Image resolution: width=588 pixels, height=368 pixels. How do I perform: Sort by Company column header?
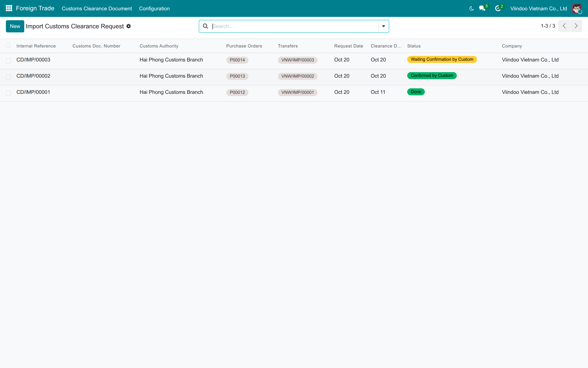click(512, 46)
